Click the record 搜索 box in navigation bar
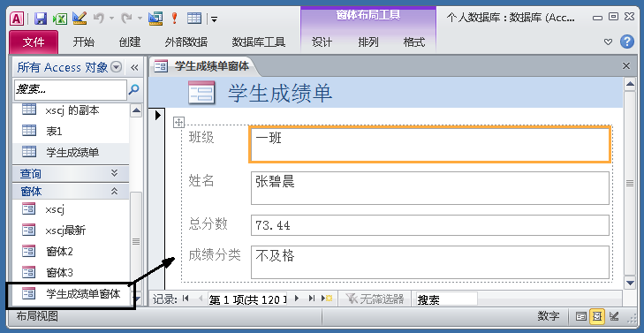 click(x=446, y=299)
